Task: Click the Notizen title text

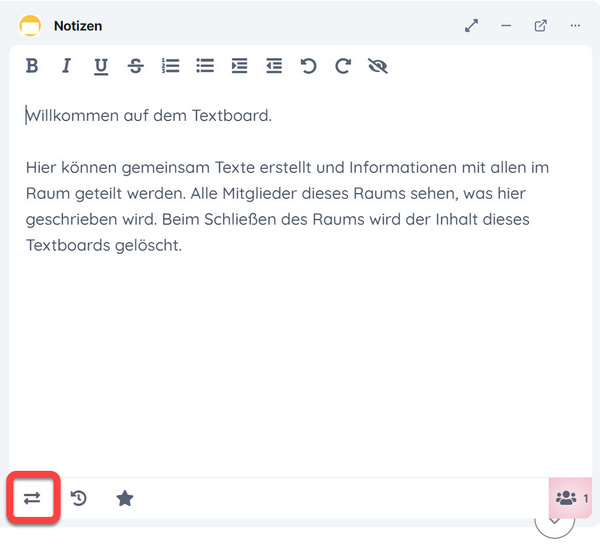Action: [78, 26]
